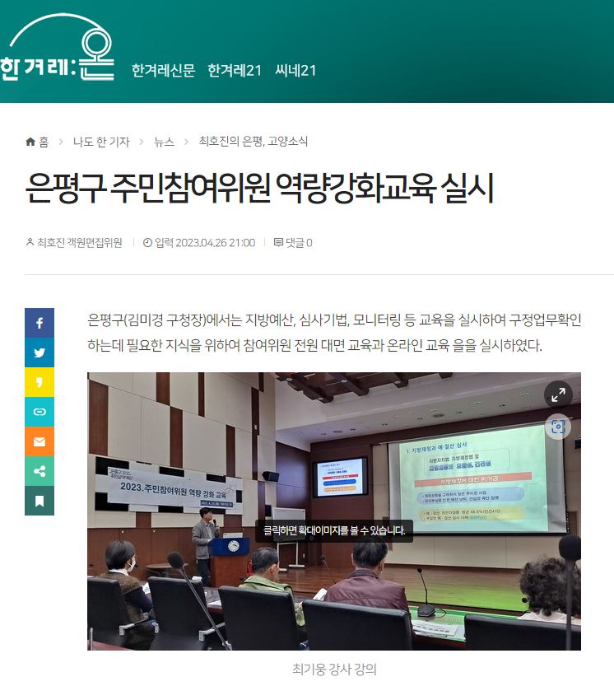Click the tooltip 클릭하면 확대이미지를 볼 수 있습니다
This screenshot has height=700, width=614.
[x=334, y=530]
